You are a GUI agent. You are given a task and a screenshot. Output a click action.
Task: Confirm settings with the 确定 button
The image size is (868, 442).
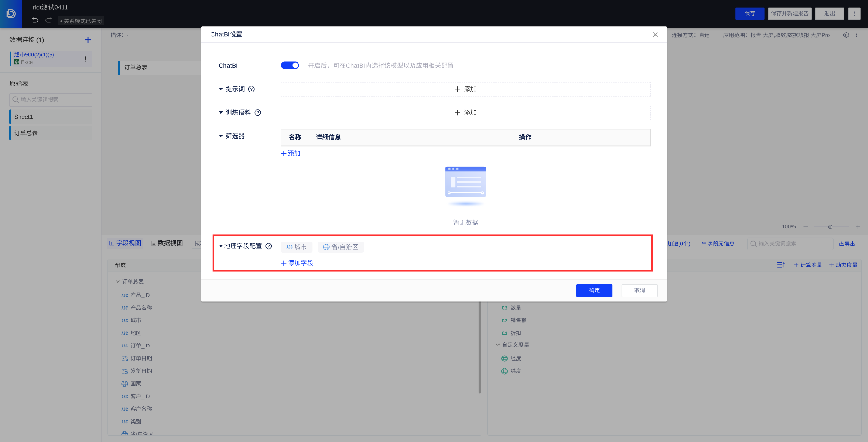(x=594, y=290)
